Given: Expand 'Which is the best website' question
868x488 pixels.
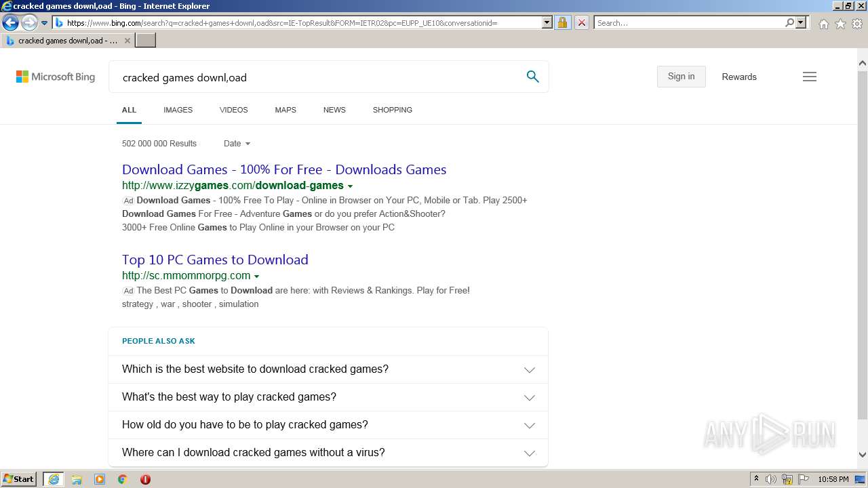Looking at the screenshot, I should [x=328, y=369].
